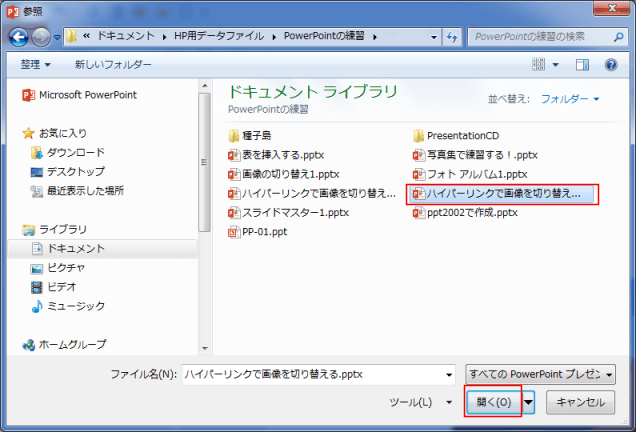
Task: Select フォト アルバム1.pptx file
Action: pyautogui.click(x=470, y=174)
